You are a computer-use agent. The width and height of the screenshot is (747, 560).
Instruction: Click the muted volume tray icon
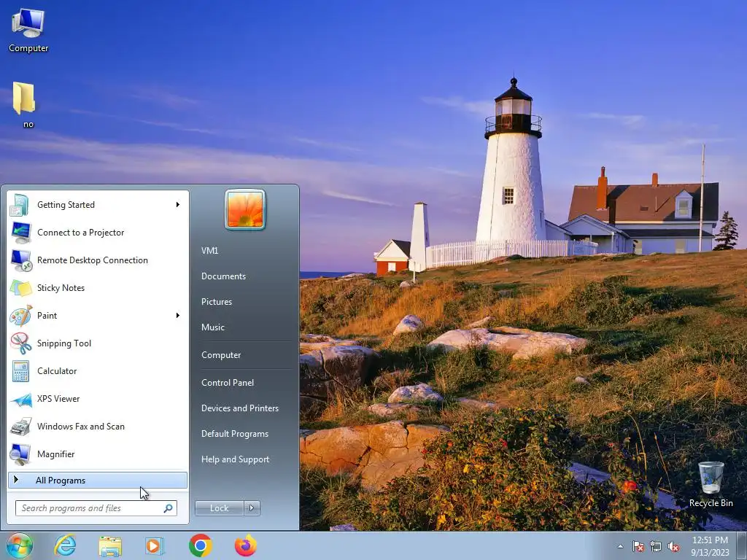673,546
